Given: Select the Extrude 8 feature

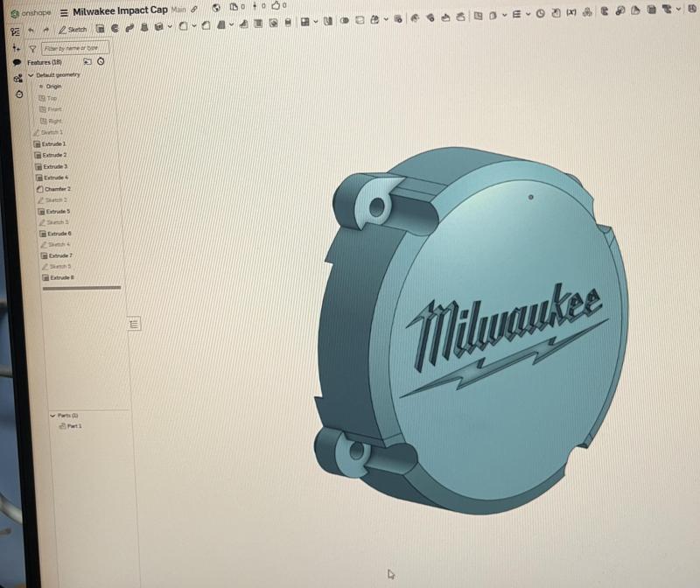Looking at the screenshot, I should [x=58, y=277].
